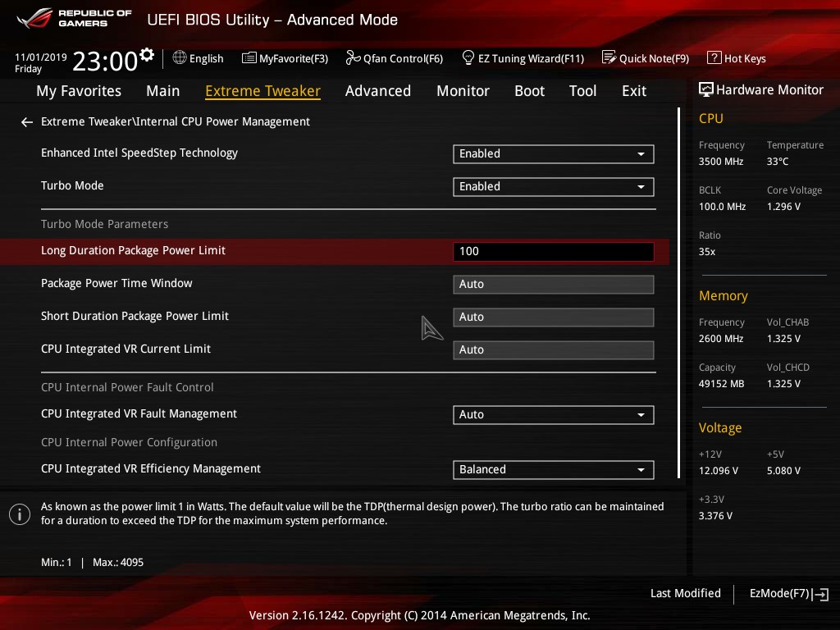Open the Monitor tab
The height and width of the screenshot is (630, 840).
click(463, 91)
